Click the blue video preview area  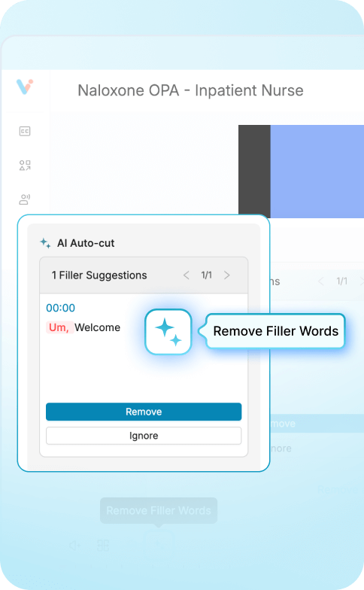[x=317, y=172]
